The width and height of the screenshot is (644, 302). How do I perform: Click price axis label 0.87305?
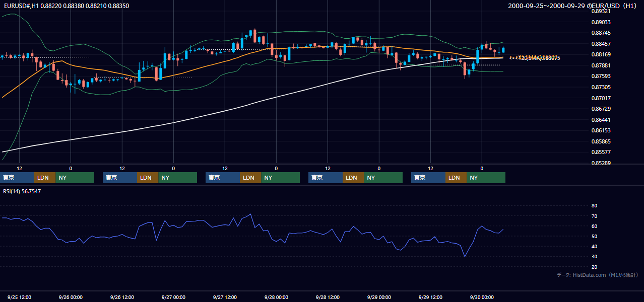(601, 87)
